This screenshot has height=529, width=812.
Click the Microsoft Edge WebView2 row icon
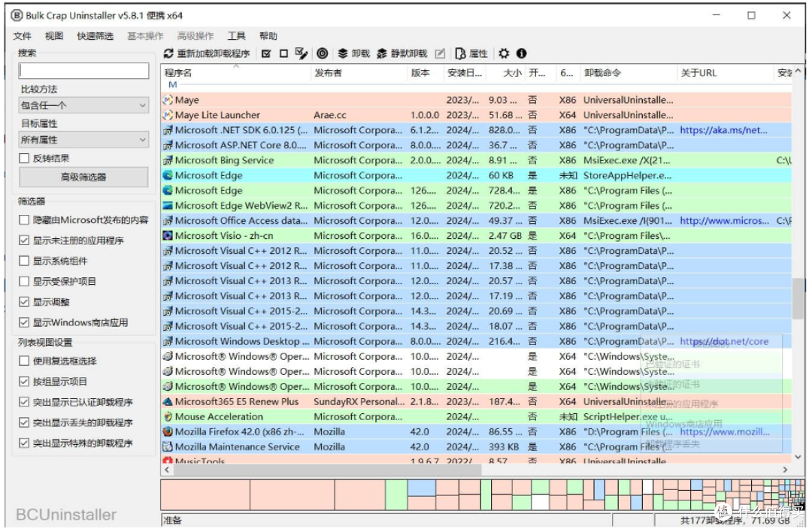click(168, 205)
